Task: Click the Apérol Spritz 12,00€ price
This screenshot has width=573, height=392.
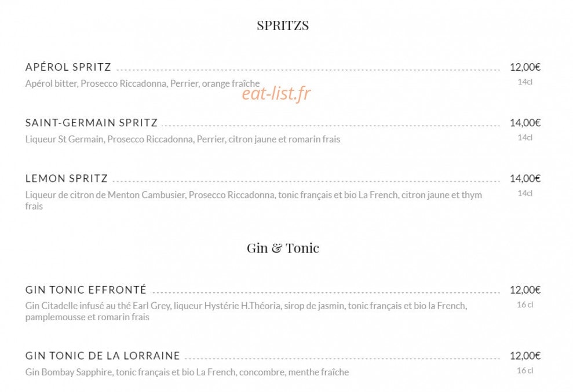Action: tap(525, 67)
